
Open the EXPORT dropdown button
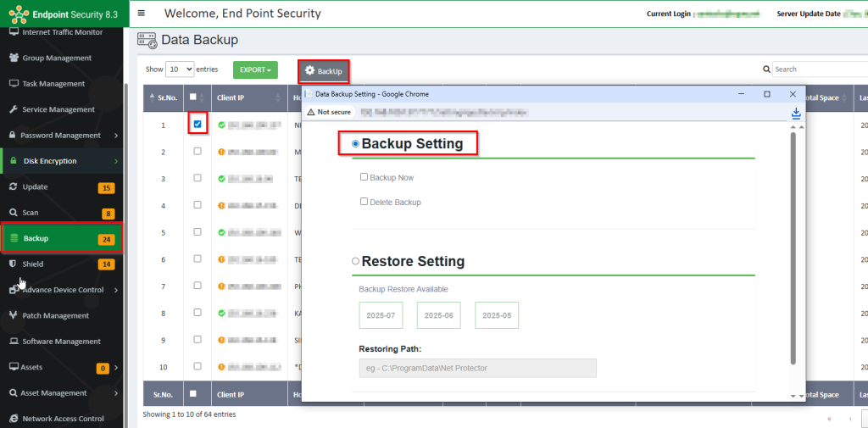(x=255, y=69)
